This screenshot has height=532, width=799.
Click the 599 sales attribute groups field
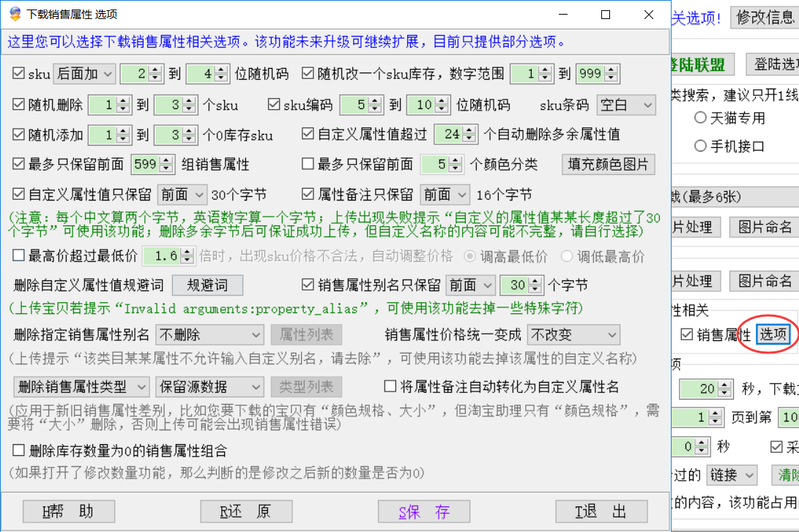pyautogui.click(x=145, y=165)
